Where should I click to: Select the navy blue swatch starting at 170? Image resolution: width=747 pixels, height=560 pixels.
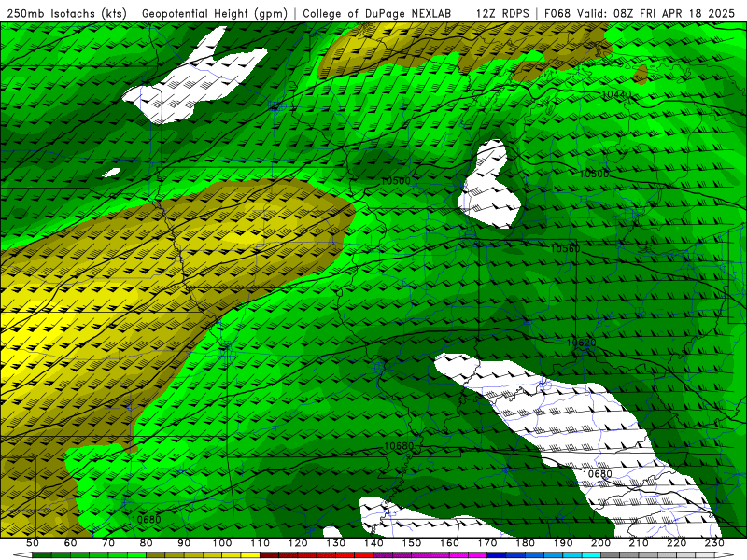(x=497, y=555)
